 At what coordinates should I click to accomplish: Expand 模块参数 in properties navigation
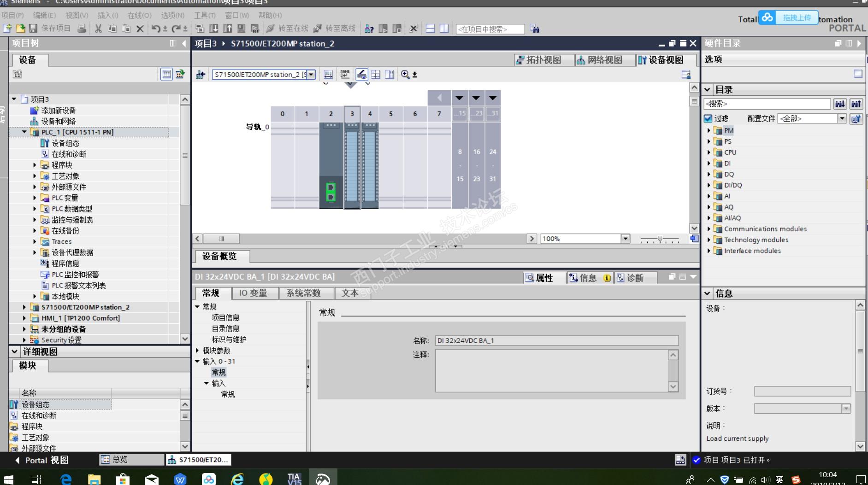point(197,351)
